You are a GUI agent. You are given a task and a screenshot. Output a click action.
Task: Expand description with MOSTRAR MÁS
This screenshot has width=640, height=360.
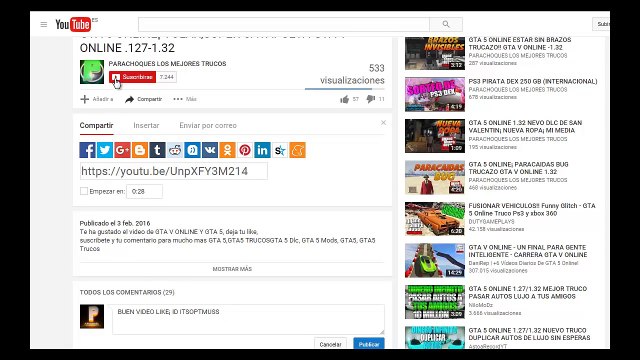tap(232, 269)
